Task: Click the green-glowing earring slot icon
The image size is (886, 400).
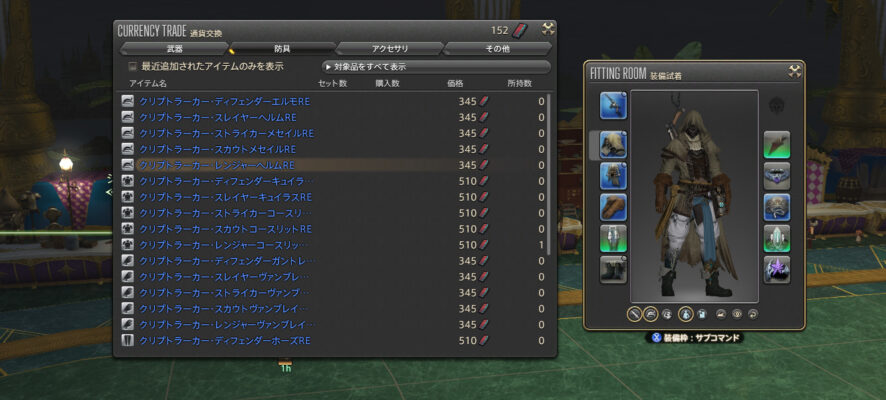Action: tap(777, 145)
